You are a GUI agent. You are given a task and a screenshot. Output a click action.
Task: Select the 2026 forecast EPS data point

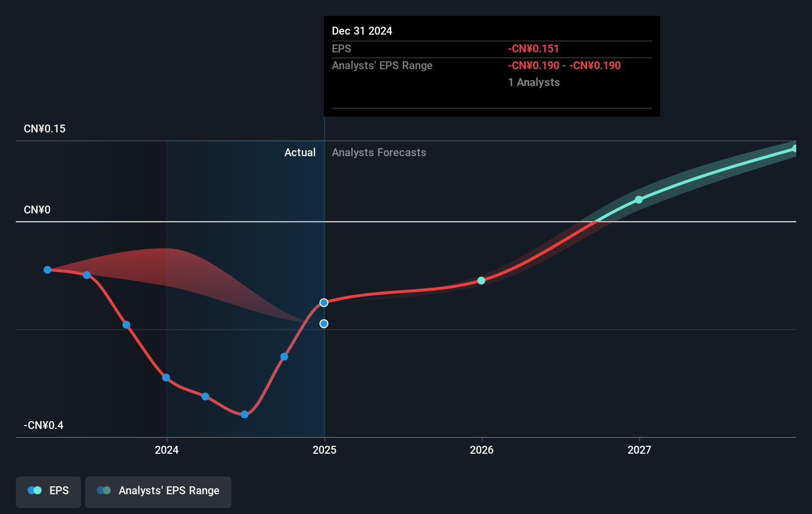click(x=481, y=281)
